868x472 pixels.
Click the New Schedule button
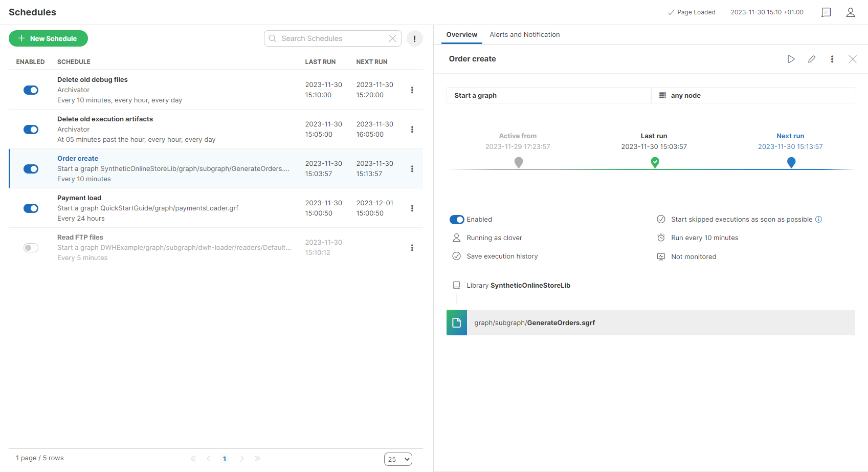click(48, 39)
